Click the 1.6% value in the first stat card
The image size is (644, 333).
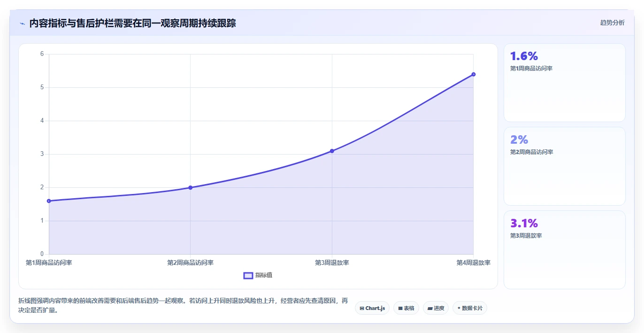click(524, 56)
